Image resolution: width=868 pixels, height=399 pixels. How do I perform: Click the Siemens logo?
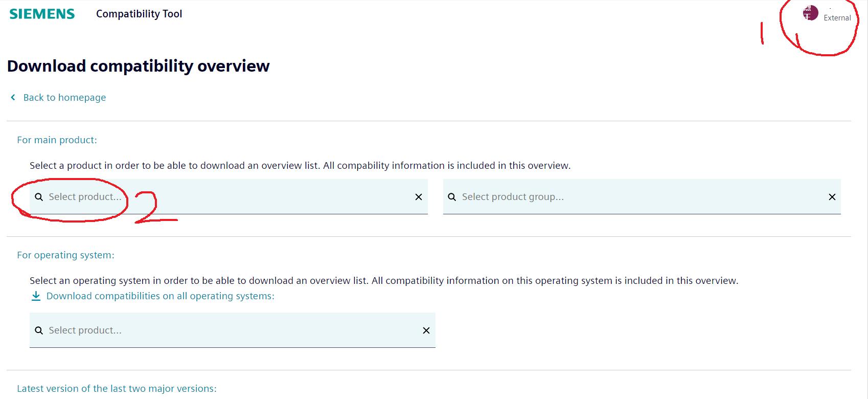[42, 14]
